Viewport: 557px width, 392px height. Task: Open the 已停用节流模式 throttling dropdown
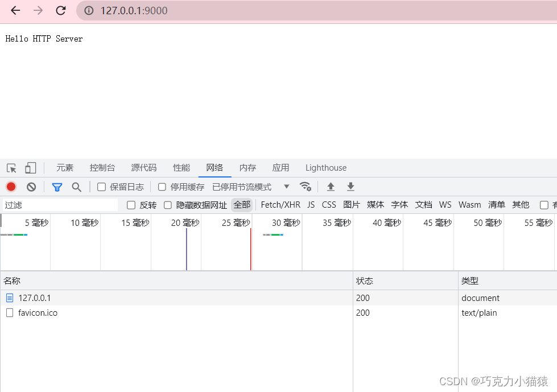click(x=251, y=187)
